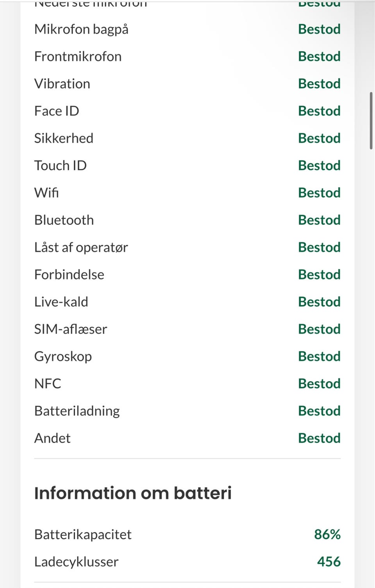375x588 pixels.
Task: Select the Bestod status beside NFC
Action: point(319,384)
